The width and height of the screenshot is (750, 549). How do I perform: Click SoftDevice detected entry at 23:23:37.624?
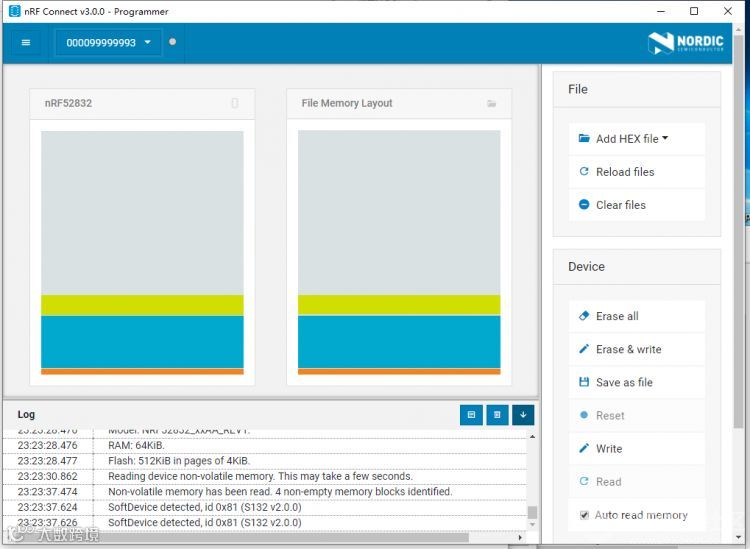(x=205, y=507)
